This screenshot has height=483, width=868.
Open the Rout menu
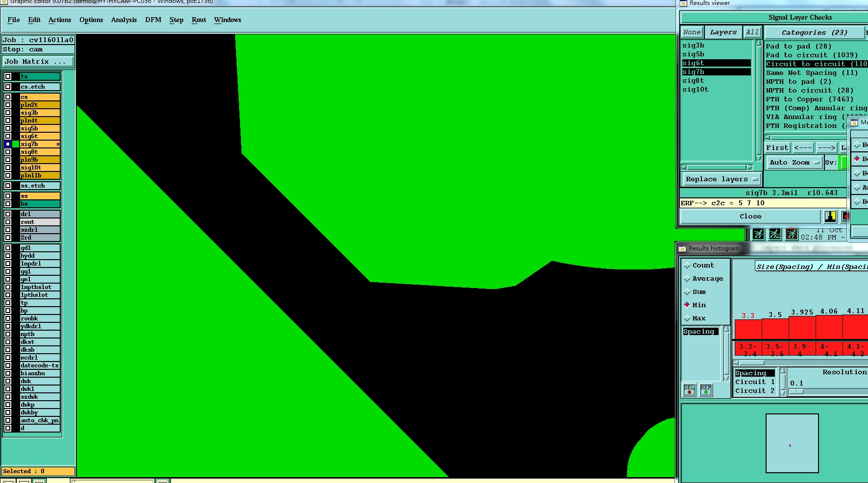199,20
